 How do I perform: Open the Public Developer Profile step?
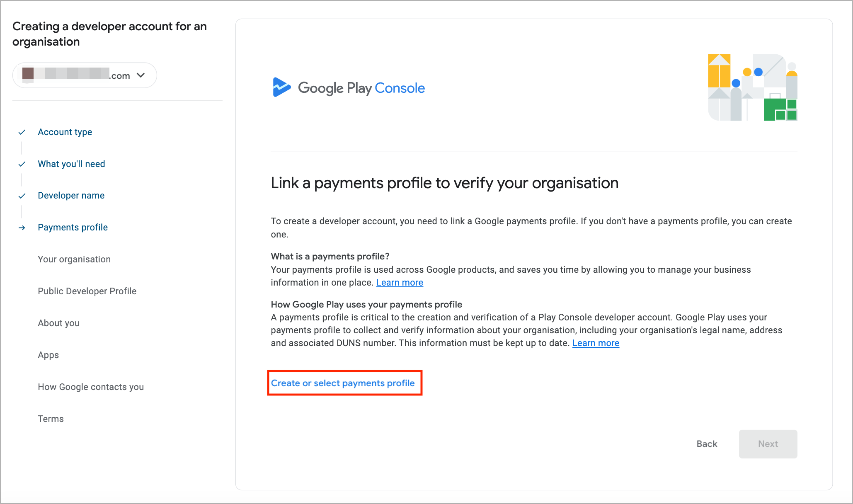(87, 291)
